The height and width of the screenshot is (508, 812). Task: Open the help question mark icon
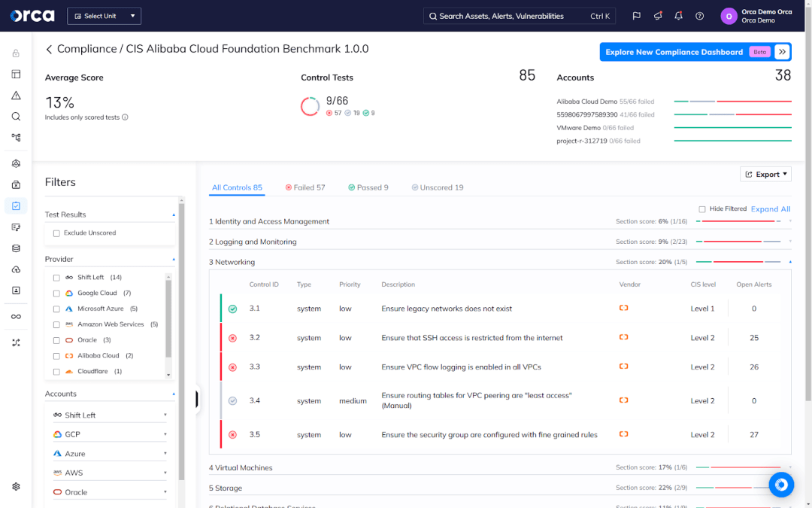(x=700, y=16)
